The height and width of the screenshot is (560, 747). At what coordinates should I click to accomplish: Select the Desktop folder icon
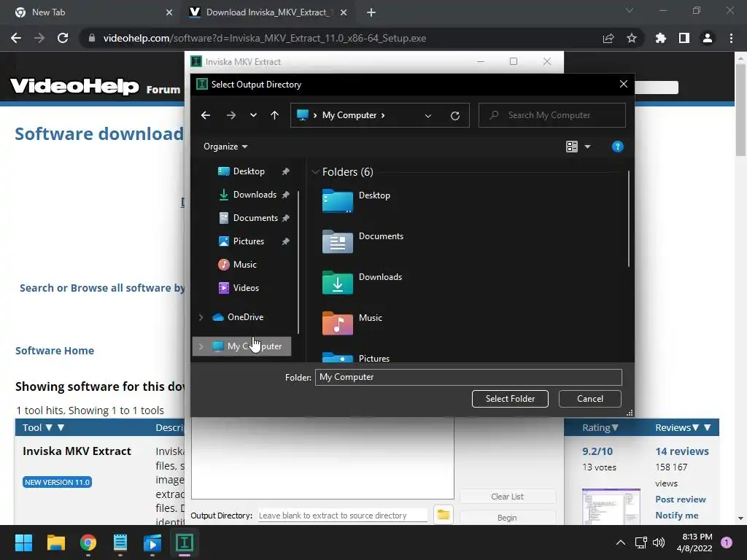pyautogui.click(x=337, y=200)
